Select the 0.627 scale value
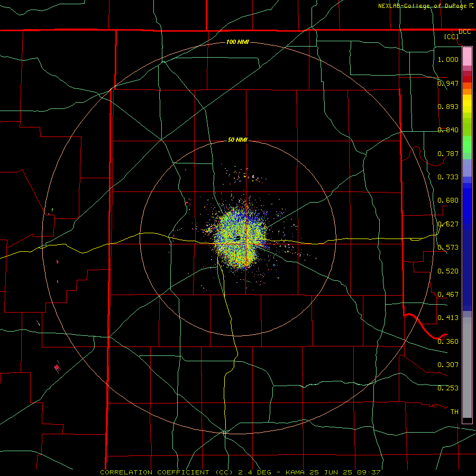This screenshot has width=476, height=476. [448, 224]
